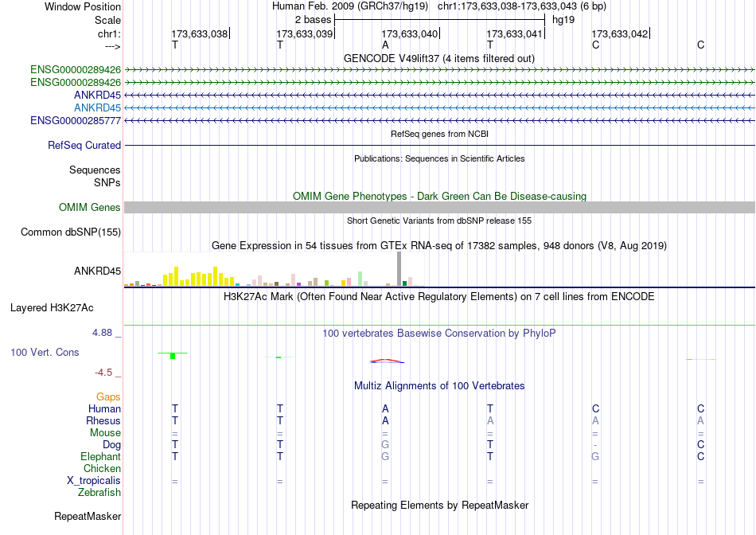Screen dimensions: 756x535
Task: Open Publications: Sequences in Scientific Articles title
Action: tap(439, 158)
